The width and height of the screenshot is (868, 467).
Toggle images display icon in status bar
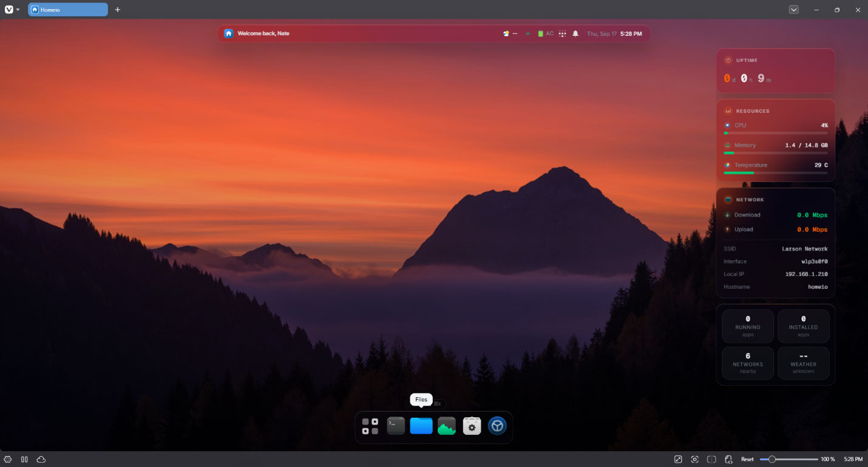click(678, 459)
